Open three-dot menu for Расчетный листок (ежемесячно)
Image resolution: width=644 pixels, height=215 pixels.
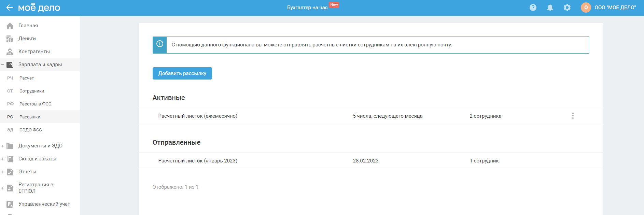click(x=573, y=116)
